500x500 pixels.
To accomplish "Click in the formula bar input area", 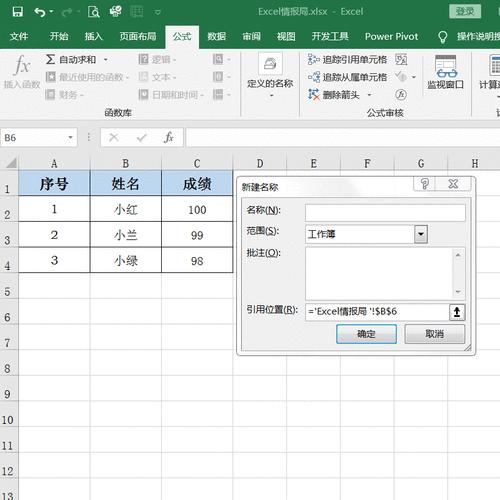I will point(343,137).
